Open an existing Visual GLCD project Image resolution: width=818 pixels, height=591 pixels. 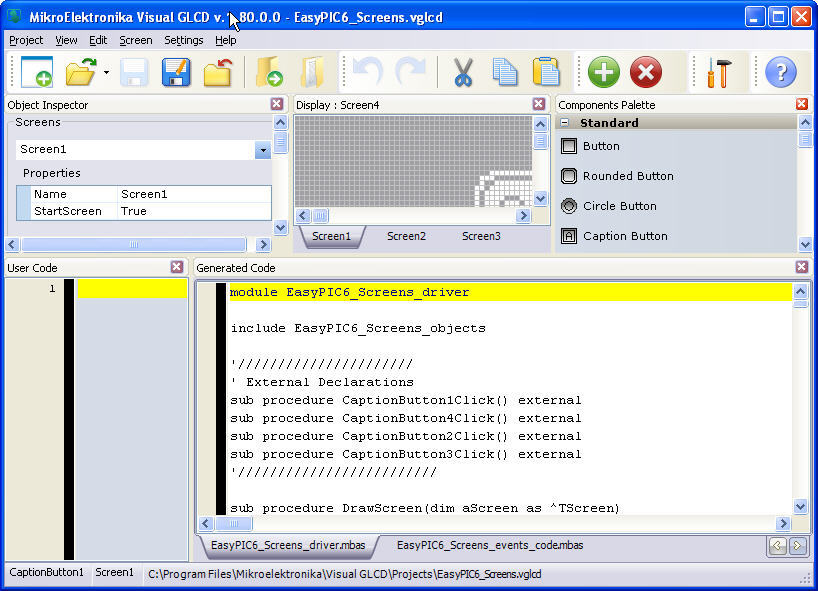point(78,71)
